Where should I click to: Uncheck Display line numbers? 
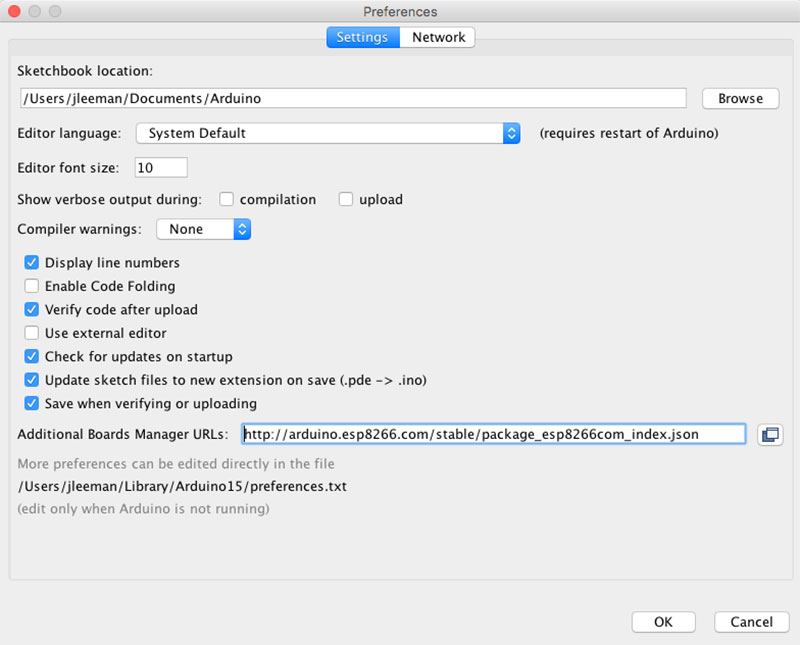[x=32, y=262]
